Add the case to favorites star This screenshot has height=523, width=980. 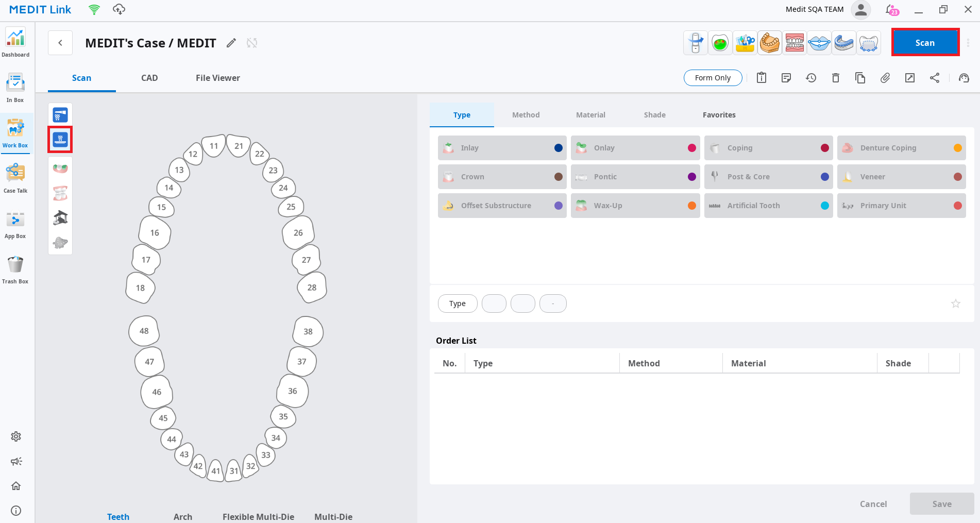[956, 303]
